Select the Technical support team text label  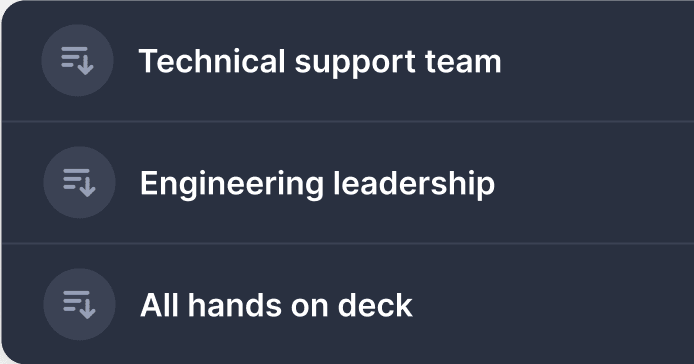[x=320, y=62]
